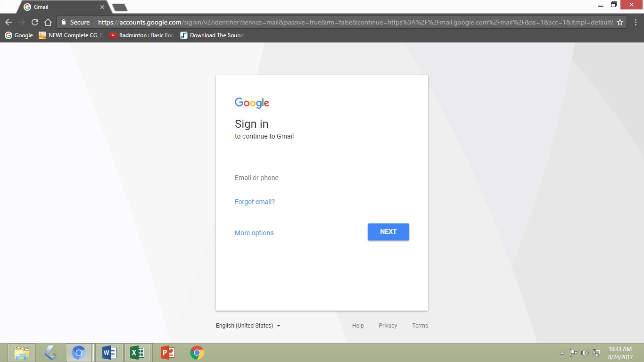
Task: Open File Explorer from the taskbar
Action: [22, 353]
